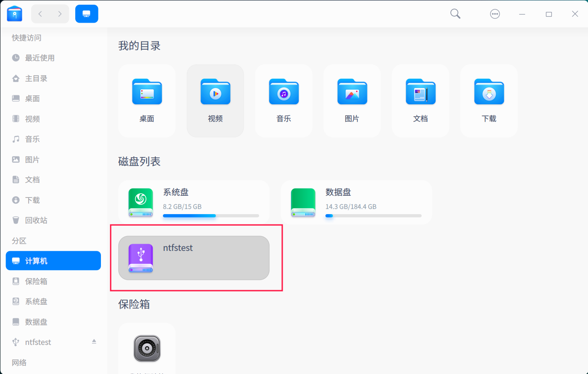The image size is (588, 374).
Task: Maximize the file manager window
Action: 549,14
